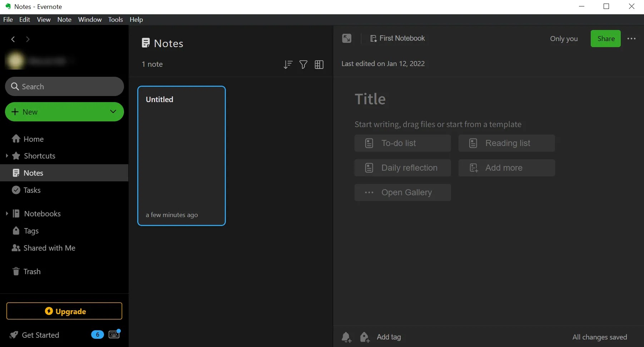Screen dimensions: 644x347
Task: Choose the To-do list template
Action: tap(402, 143)
